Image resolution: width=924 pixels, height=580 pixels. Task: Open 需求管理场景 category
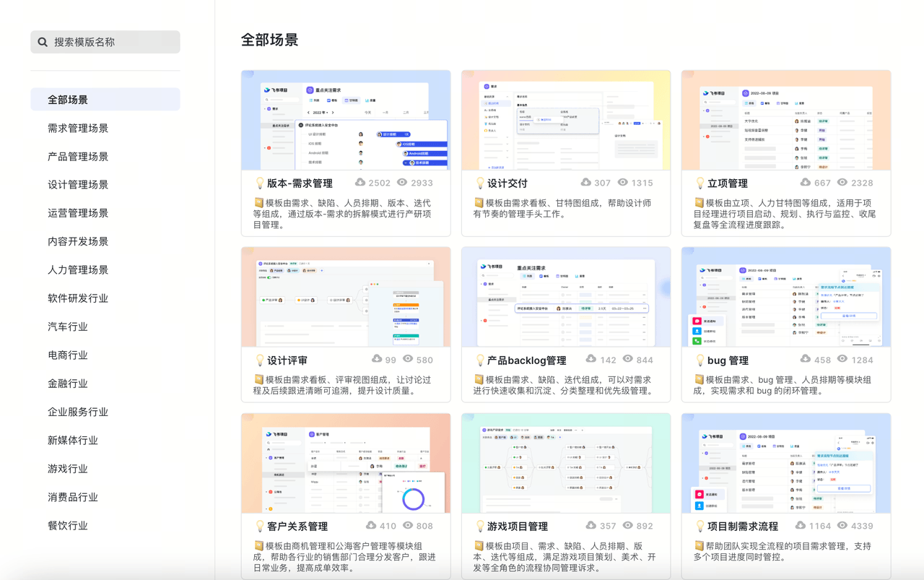78,128
